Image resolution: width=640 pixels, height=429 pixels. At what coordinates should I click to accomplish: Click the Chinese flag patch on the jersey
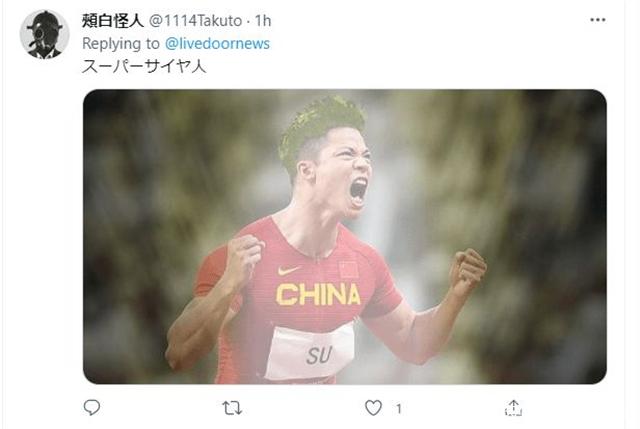[348, 270]
